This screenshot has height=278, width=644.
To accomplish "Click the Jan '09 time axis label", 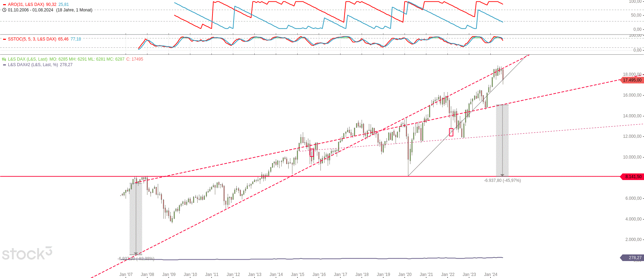I will pos(169,275).
